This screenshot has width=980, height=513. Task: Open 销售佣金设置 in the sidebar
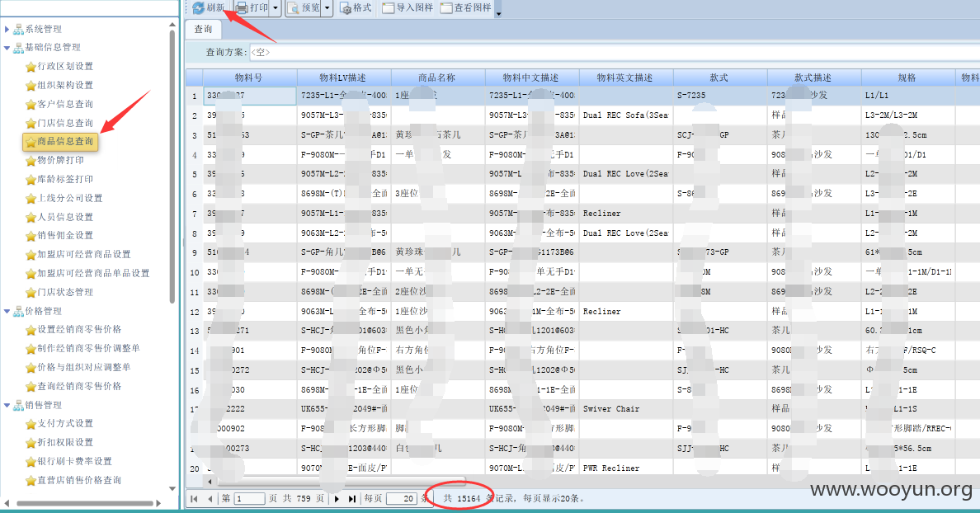click(65, 235)
